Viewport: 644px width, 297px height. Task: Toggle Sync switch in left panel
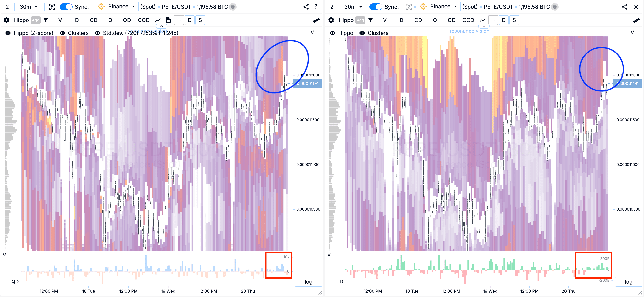click(x=66, y=7)
